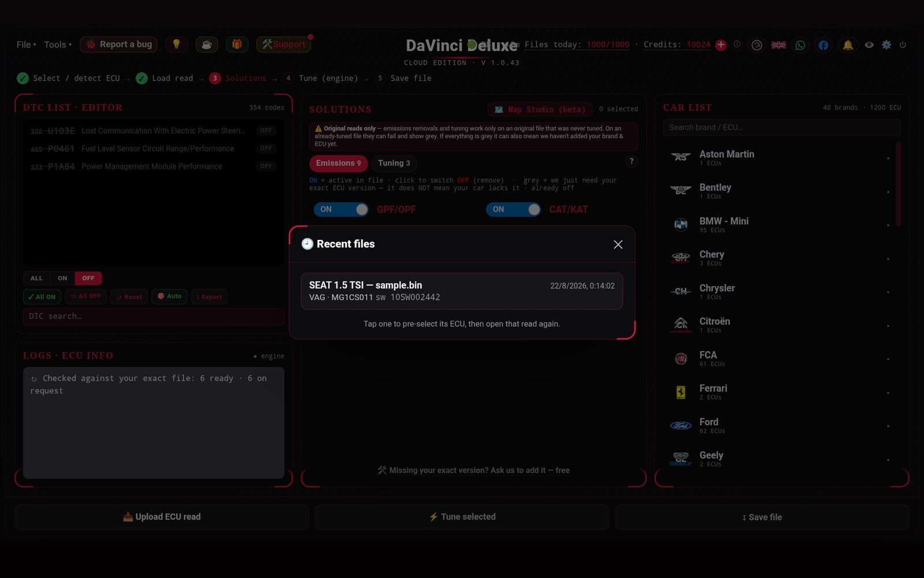Click Tune selected button
Screen dimensions: 924x578
click(x=462, y=517)
